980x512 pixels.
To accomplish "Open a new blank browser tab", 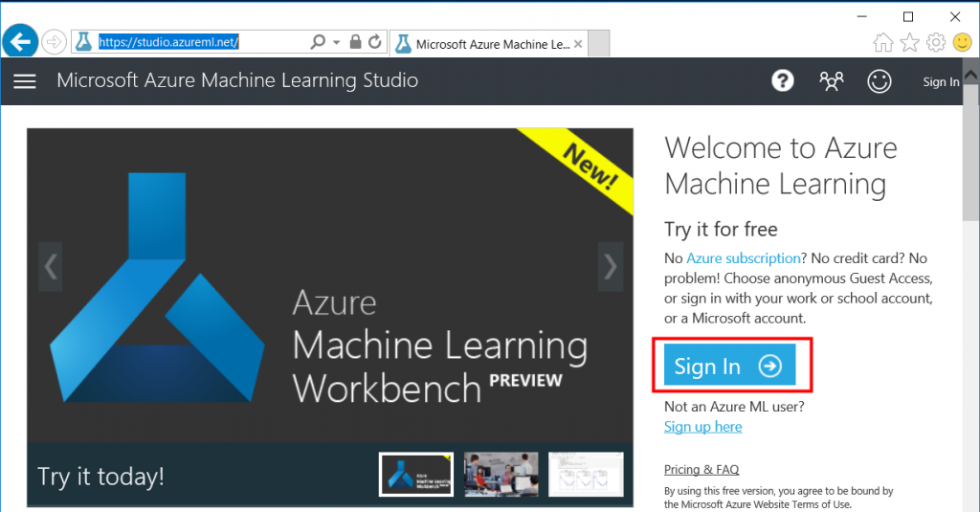I will 599,44.
